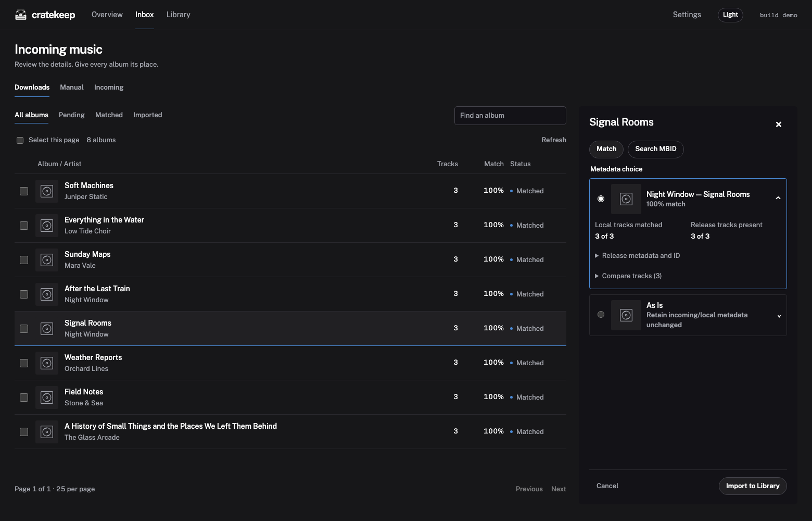Click the Import to Library button
Image resolution: width=812 pixels, height=521 pixels.
click(753, 486)
